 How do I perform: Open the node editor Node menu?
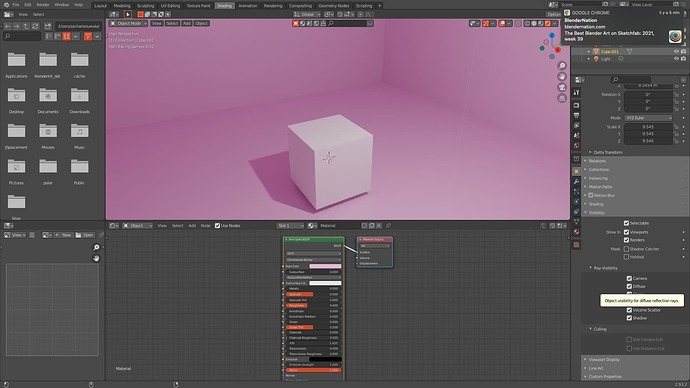[x=206, y=226]
